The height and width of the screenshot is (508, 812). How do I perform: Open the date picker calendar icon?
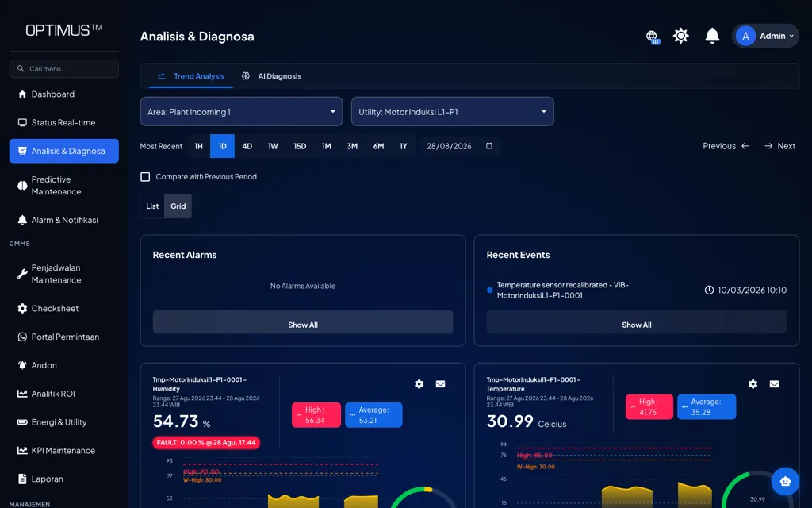[x=488, y=146]
